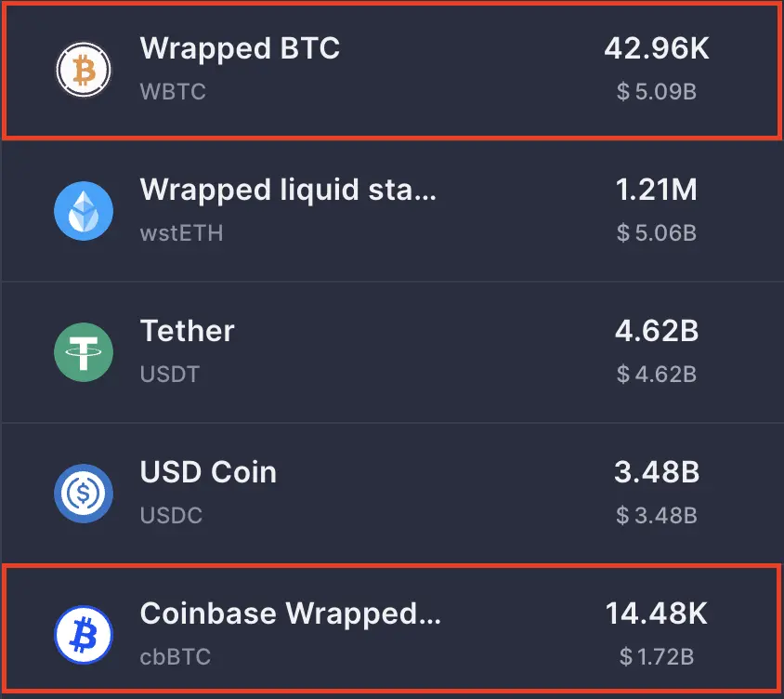Click the $ 4.62B Tether value
The height and width of the screenshot is (699, 784).
pos(657,375)
